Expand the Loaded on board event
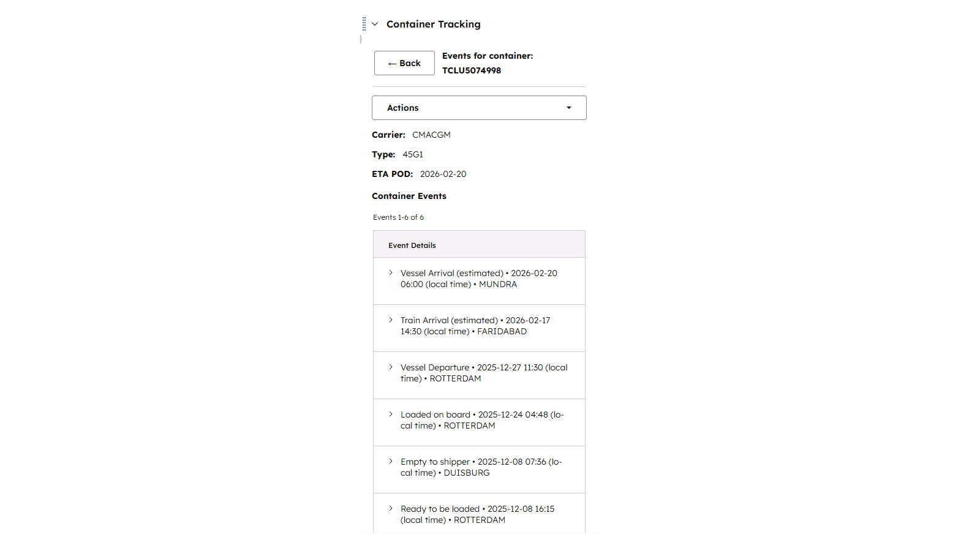The image size is (980, 551). [x=391, y=414]
